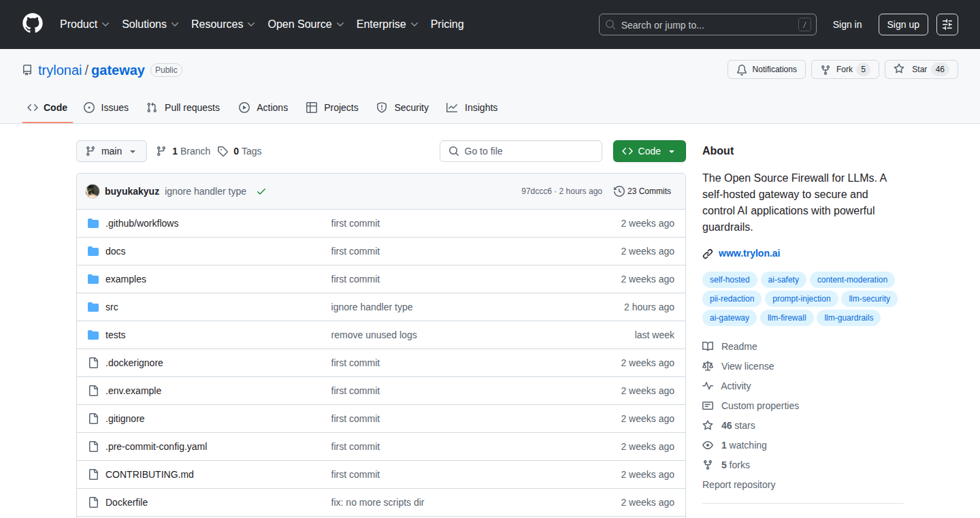Expand the Solutions menu
The height and width of the screenshot is (518, 980).
point(150,25)
